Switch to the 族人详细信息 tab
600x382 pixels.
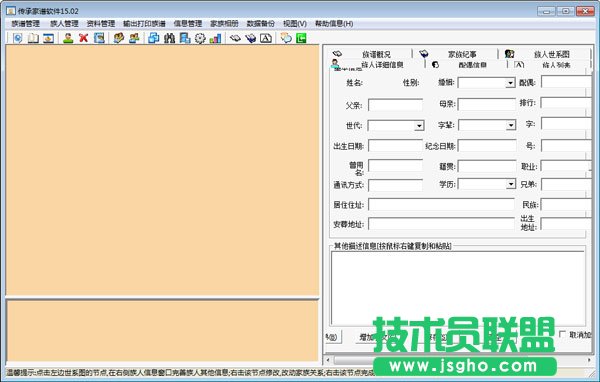coord(377,65)
